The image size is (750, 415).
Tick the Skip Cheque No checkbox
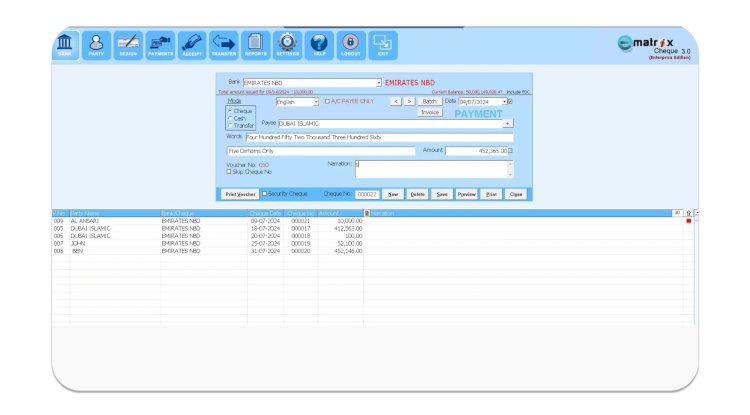[229, 172]
